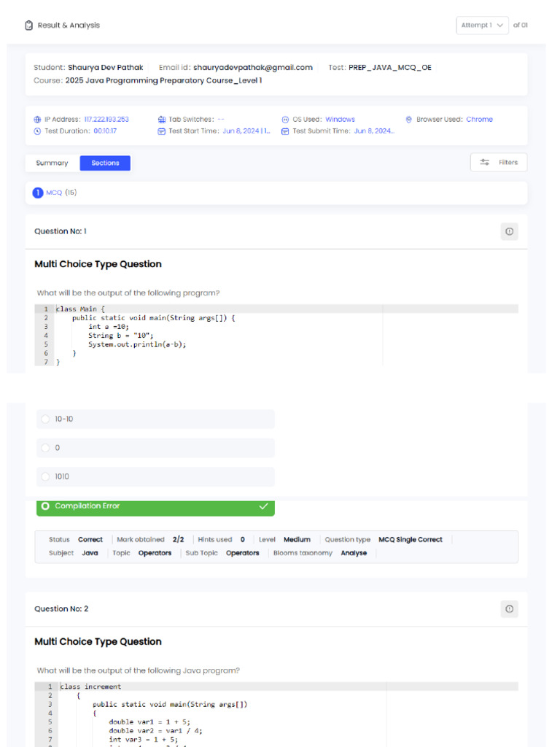Viewport: 560px width, 747px height.
Task: Click the test name PREP_JAVA_MCQ_OE
Action: (x=390, y=68)
